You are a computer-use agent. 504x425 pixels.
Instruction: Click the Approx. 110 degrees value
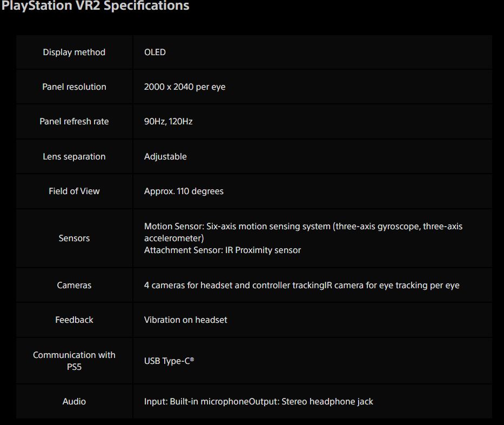184,191
